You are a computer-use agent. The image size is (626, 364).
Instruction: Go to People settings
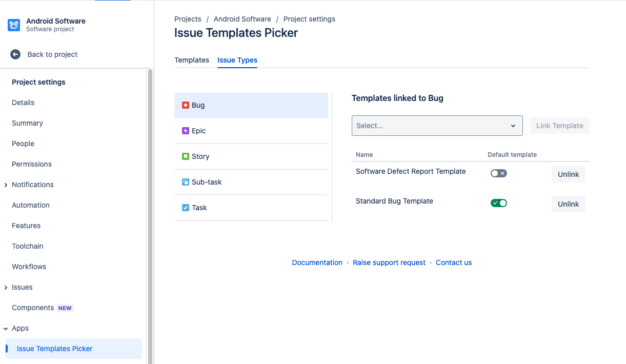23,144
